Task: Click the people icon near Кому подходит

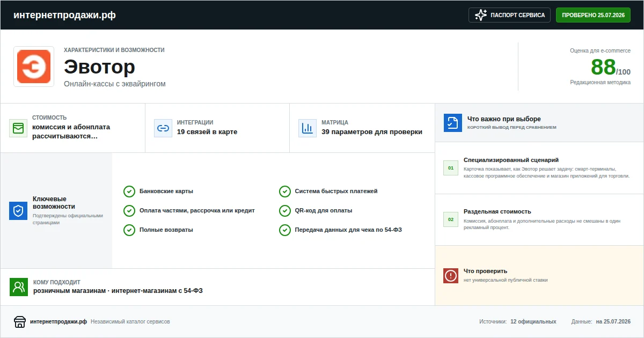Action: coord(19,287)
